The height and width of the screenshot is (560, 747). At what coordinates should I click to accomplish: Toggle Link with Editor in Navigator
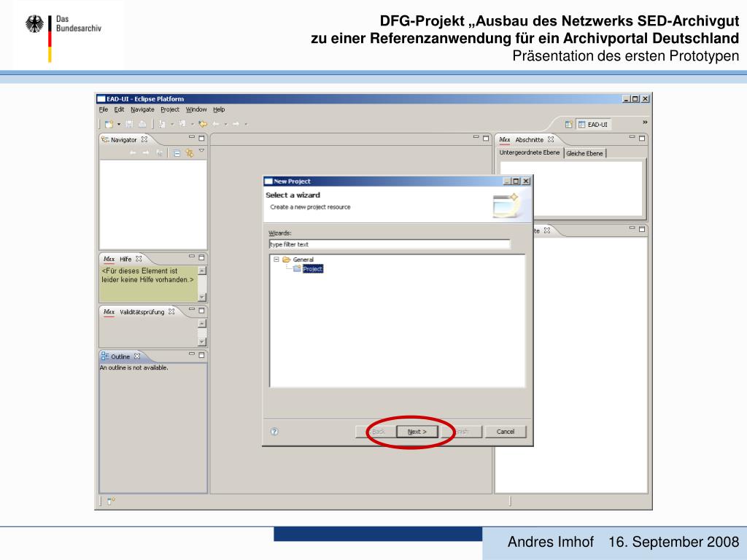(190, 153)
